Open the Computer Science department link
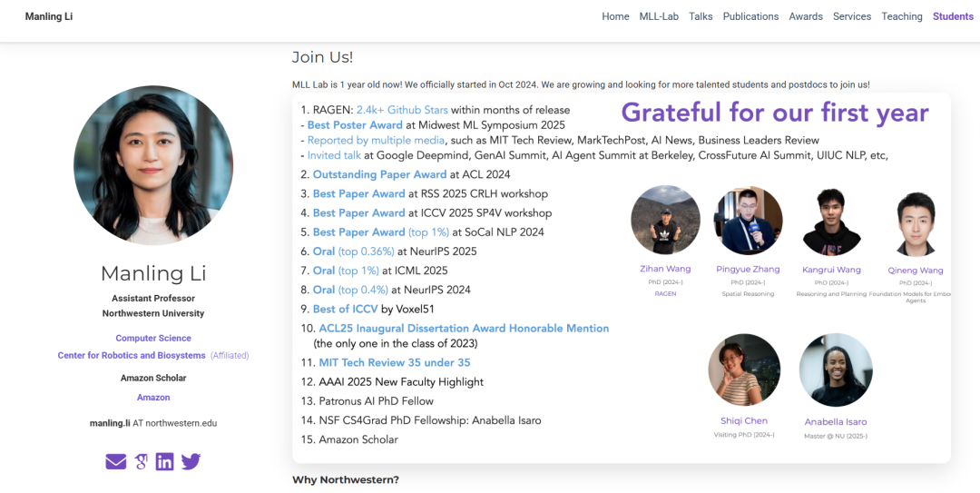Viewport: 980px width, 493px height. coord(153,338)
